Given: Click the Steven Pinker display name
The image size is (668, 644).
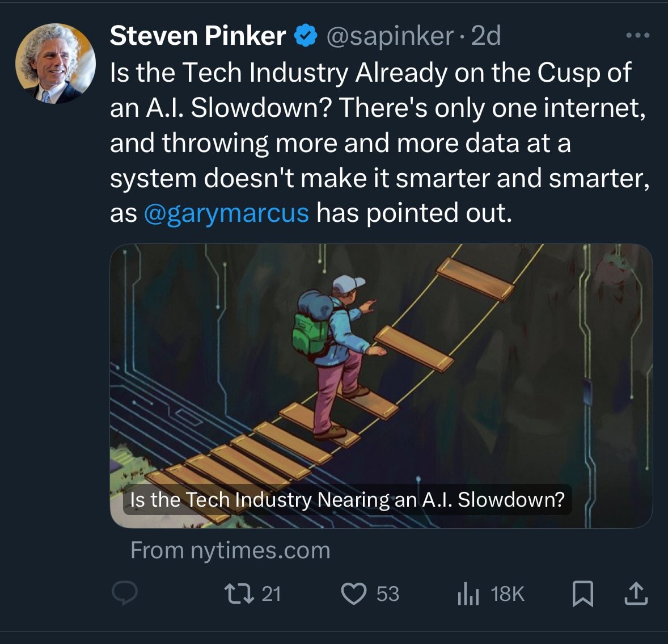Looking at the screenshot, I should [198, 35].
